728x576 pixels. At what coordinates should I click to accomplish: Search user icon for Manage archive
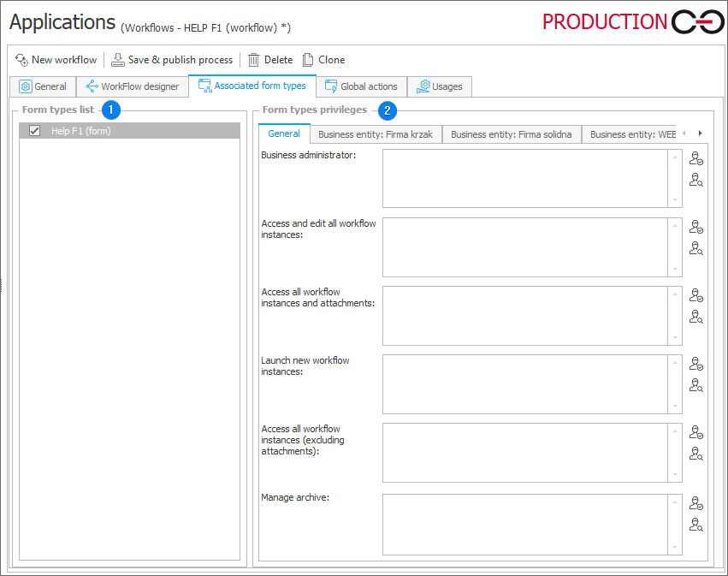point(696,525)
